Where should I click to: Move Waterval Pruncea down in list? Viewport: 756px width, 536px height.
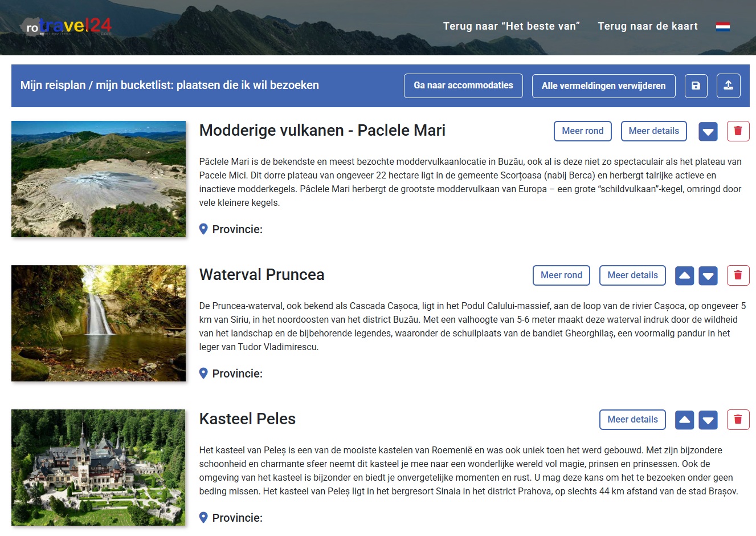708,276
